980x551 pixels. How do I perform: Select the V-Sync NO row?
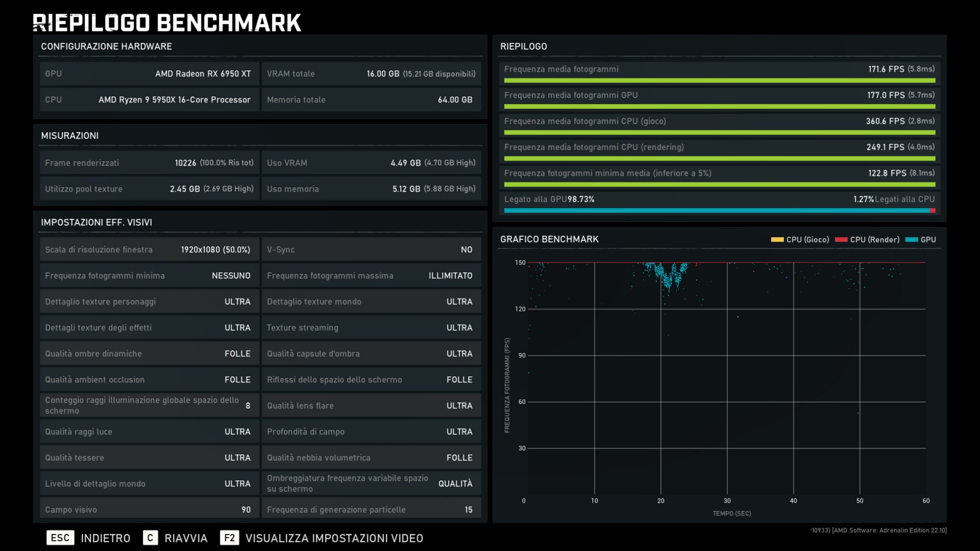pyautogui.click(x=371, y=249)
